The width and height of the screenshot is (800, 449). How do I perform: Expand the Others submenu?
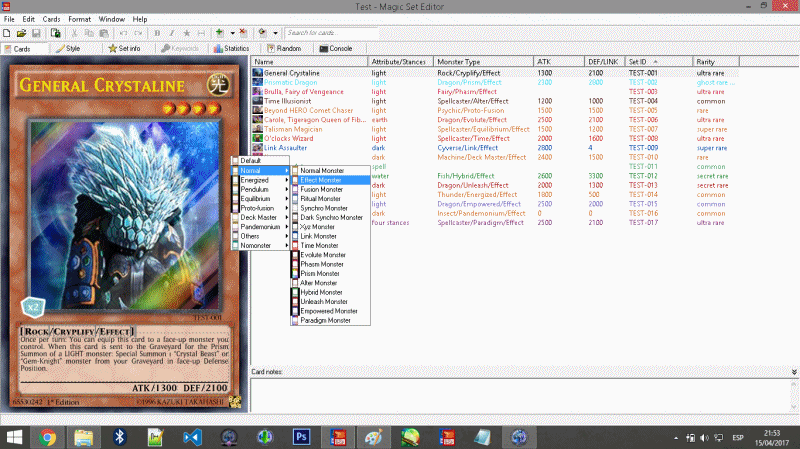pyautogui.click(x=260, y=236)
